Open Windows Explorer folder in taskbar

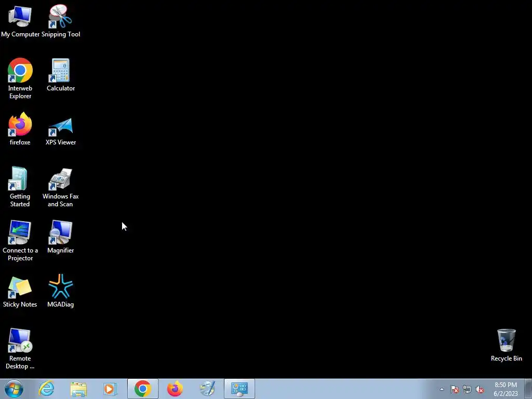pyautogui.click(x=78, y=389)
